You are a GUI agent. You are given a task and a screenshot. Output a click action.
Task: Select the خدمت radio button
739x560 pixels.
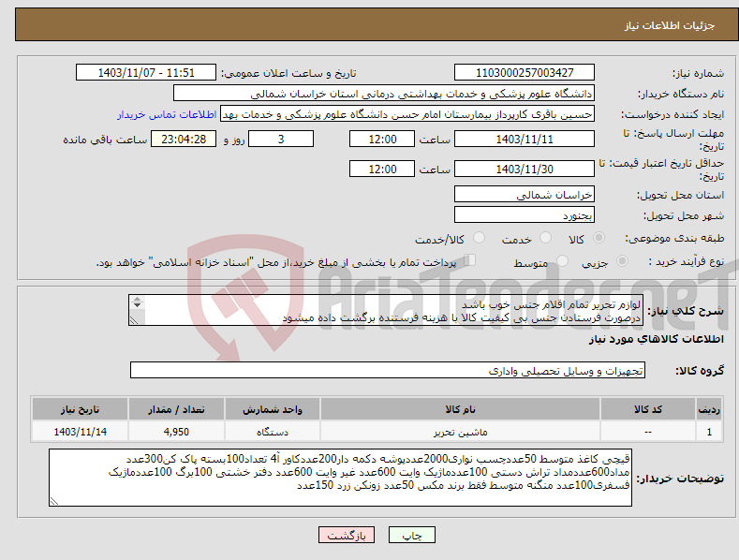(545, 238)
